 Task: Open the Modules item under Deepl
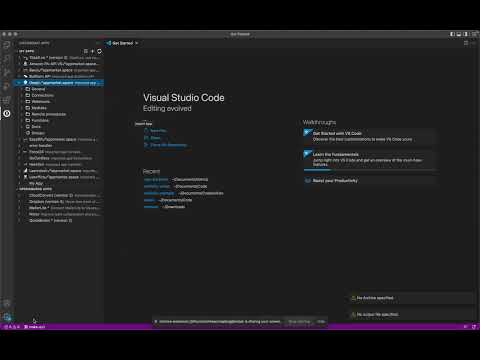[39, 108]
